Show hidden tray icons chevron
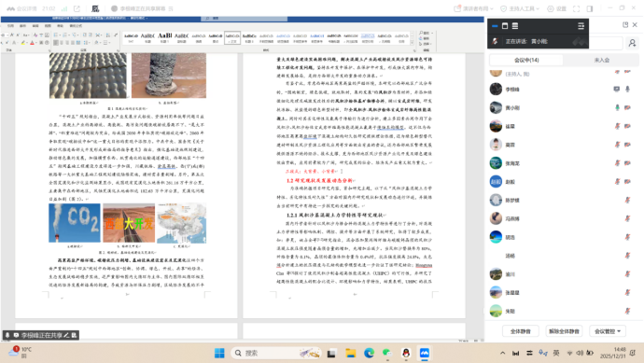The height and width of the screenshot is (363, 644). point(503,353)
